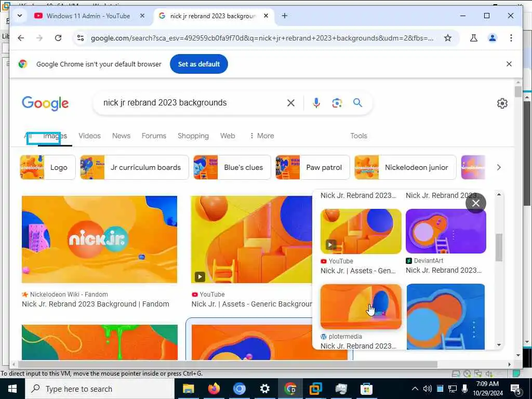Viewport: 532px width, 399px height.
Task: Click the DeviantArt source label
Action: [429, 261]
